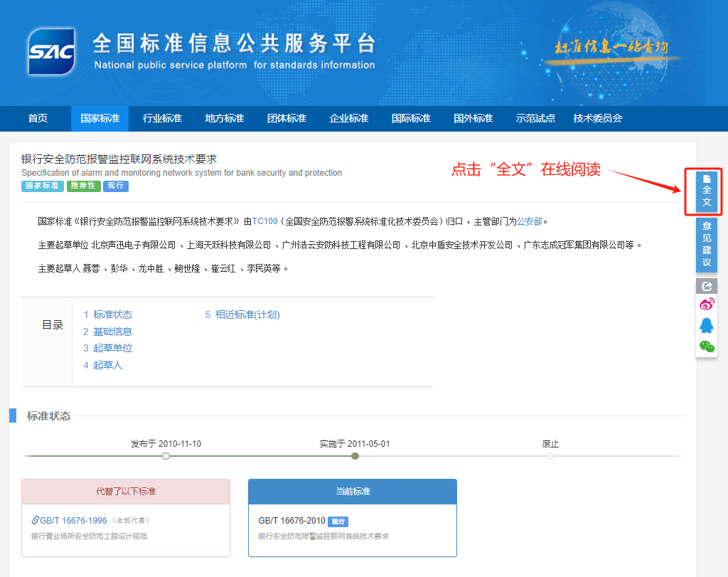Open 技术委员会 navigation item
Viewport: 728px width, 577px height.
click(598, 118)
